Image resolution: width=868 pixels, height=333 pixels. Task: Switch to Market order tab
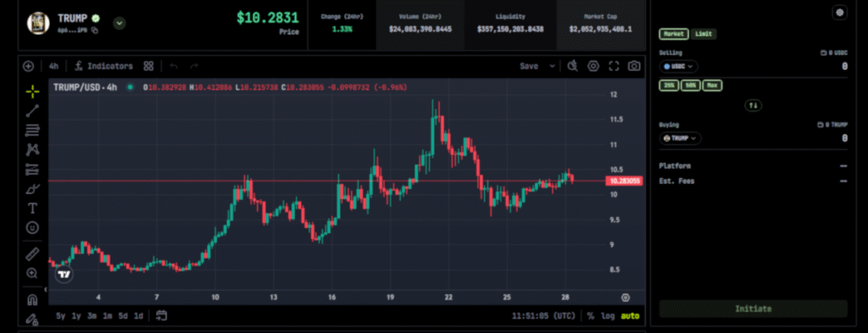(x=674, y=34)
